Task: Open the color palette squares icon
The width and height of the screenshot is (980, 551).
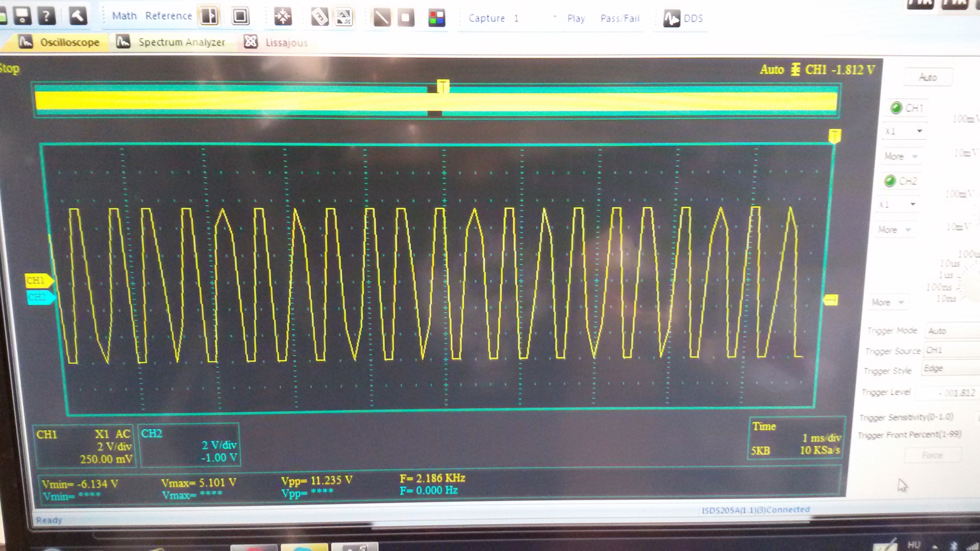Action: 437,18
